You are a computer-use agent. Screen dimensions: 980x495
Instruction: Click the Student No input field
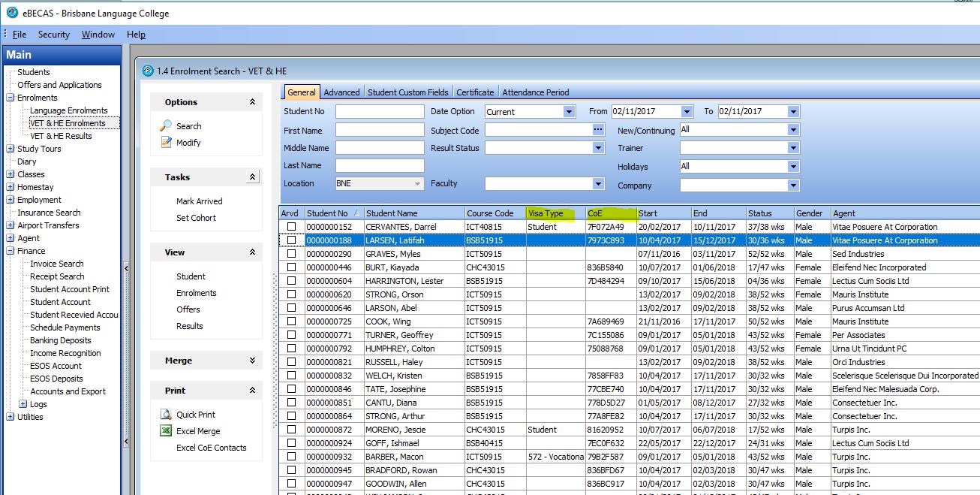pos(379,111)
